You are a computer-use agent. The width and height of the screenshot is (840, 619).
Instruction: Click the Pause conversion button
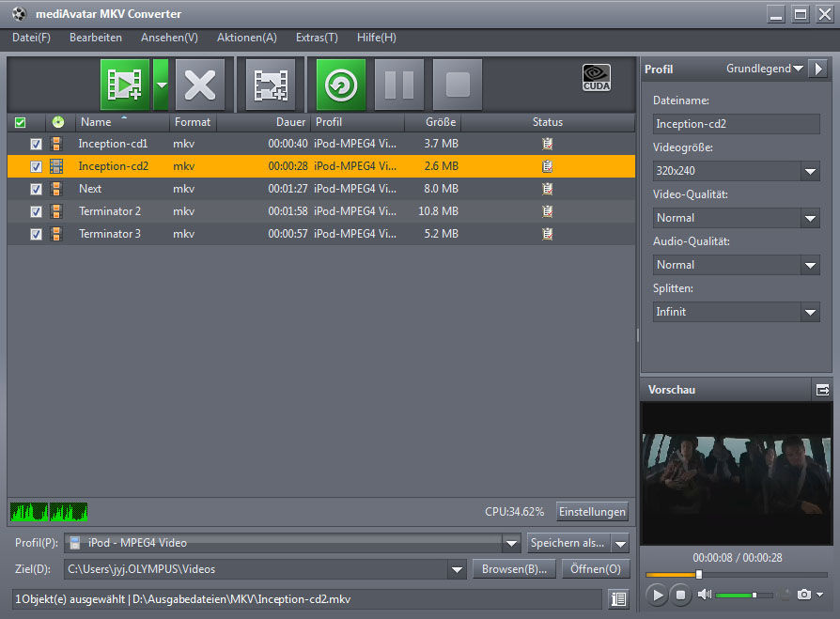click(x=399, y=85)
